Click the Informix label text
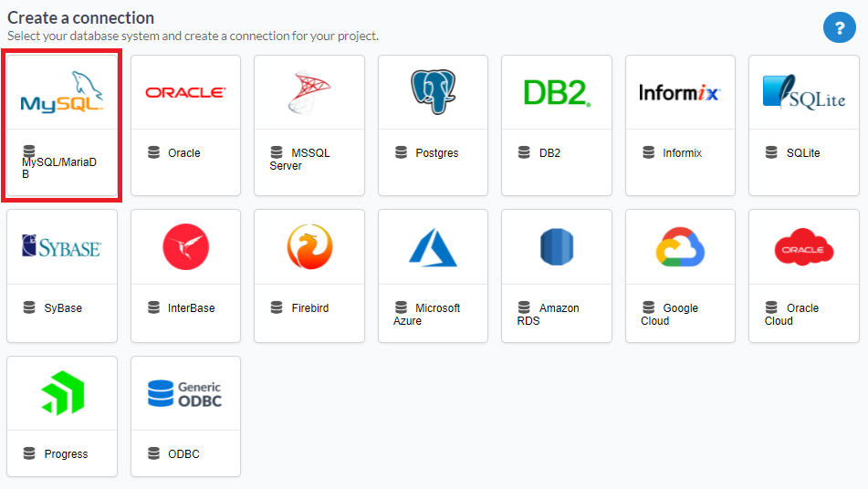868x489 pixels. [x=682, y=153]
